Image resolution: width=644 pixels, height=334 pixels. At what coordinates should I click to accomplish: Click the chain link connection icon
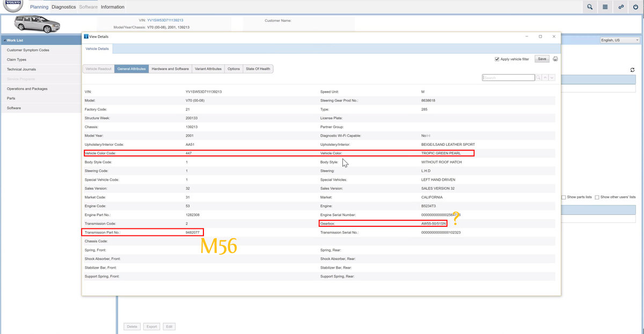tap(621, 7)
